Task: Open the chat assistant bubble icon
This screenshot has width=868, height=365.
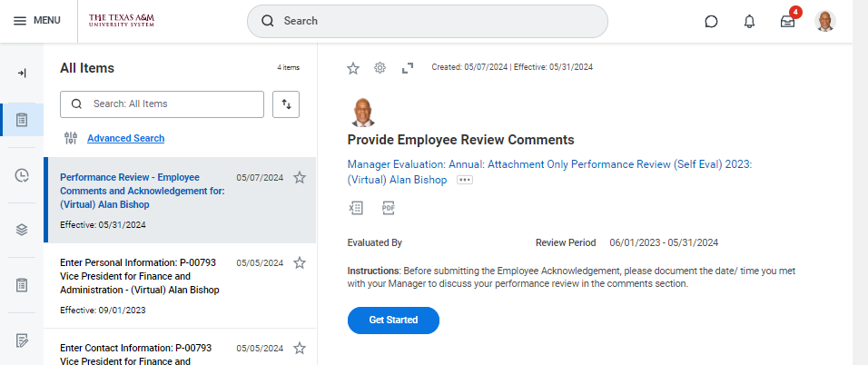Action: coord(711,21)
